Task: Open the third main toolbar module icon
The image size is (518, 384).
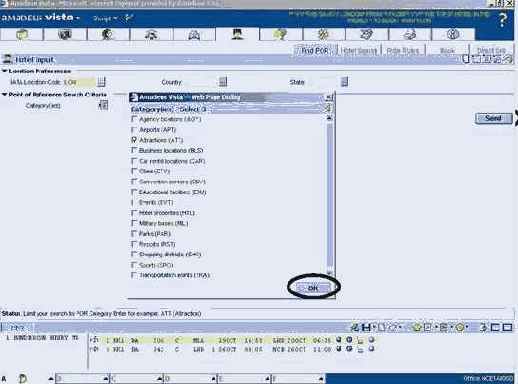Action: click(x=108, y=34)
